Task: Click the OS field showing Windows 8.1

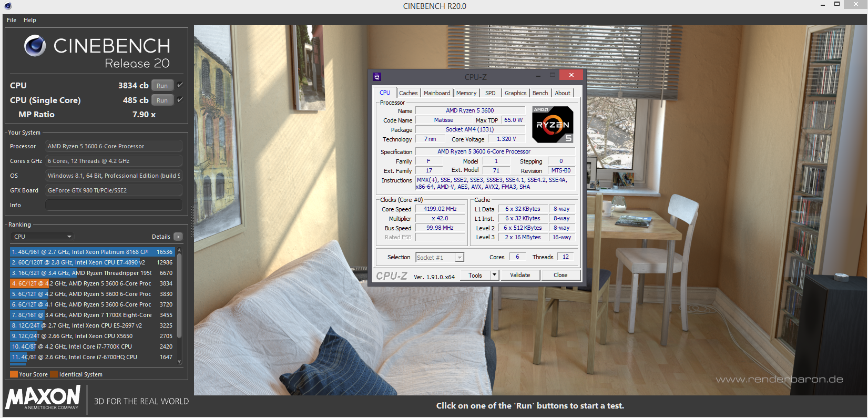Action: coord(114,176)
